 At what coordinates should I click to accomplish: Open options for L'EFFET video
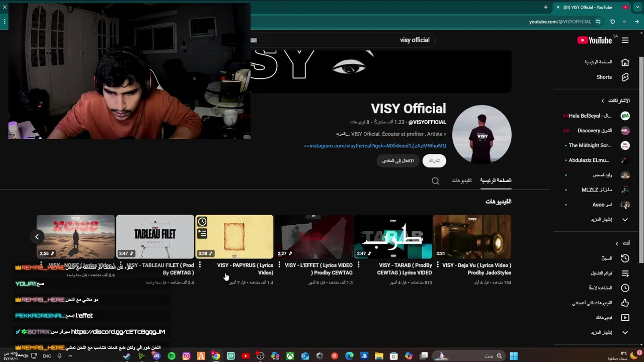(x=279, y=264)
